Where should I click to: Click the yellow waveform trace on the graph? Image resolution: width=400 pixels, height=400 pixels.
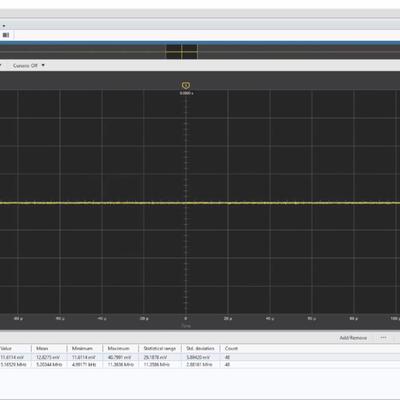[200, 203]
